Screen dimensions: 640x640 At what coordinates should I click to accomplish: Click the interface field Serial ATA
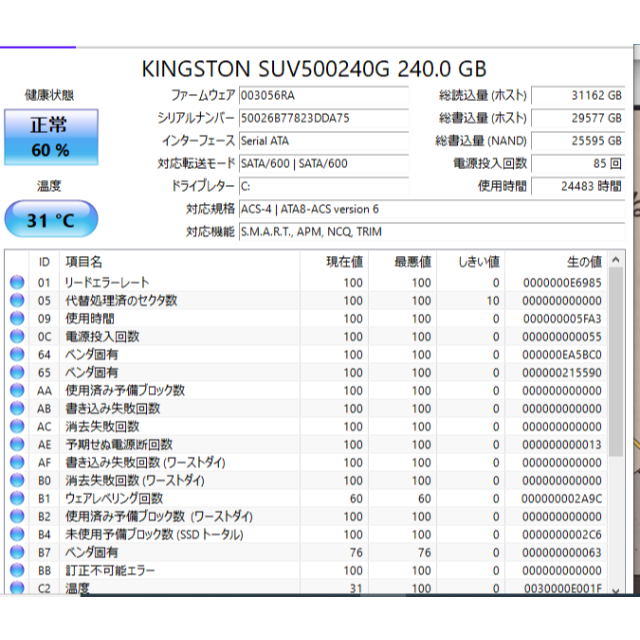coord(324,141)
